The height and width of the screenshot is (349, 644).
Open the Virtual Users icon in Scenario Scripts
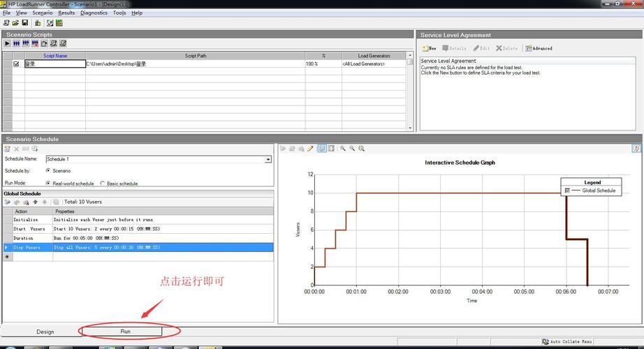[x=17, y=43]
